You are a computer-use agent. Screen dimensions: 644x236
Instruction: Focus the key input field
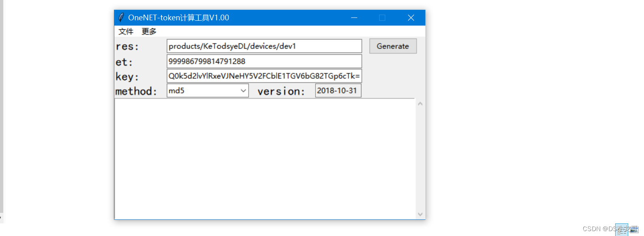pyautogui.click(x=264, y=76)
